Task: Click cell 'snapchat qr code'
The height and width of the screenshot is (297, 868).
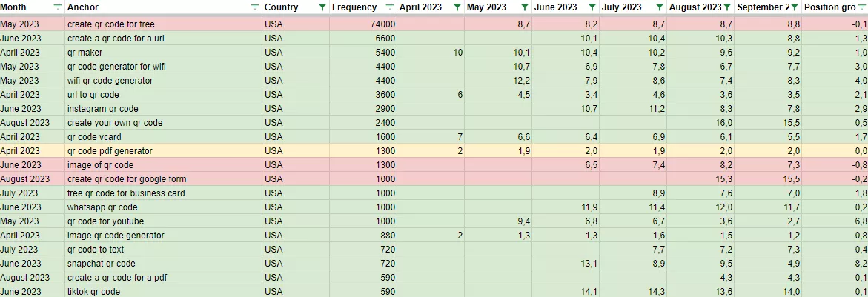Action: [163, 263]
